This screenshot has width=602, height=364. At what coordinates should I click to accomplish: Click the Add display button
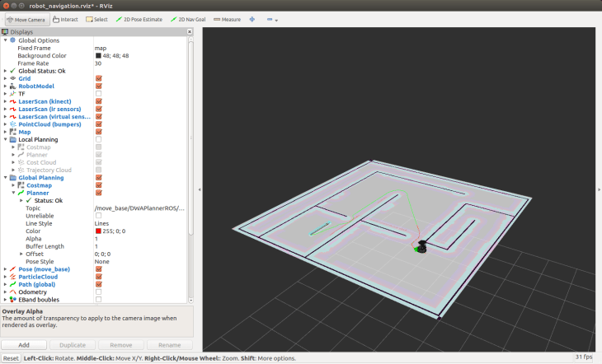[x=25, y=345]
